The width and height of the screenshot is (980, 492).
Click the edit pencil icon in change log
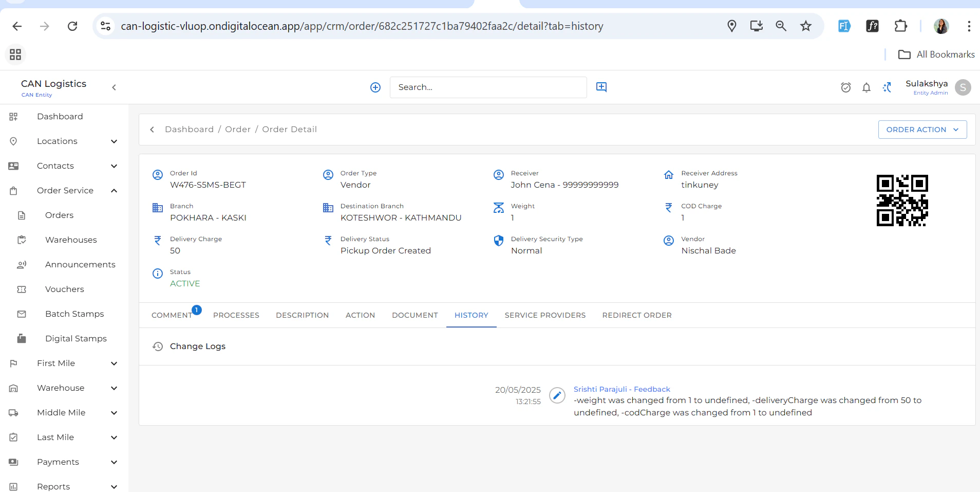[x=557, y=395]
